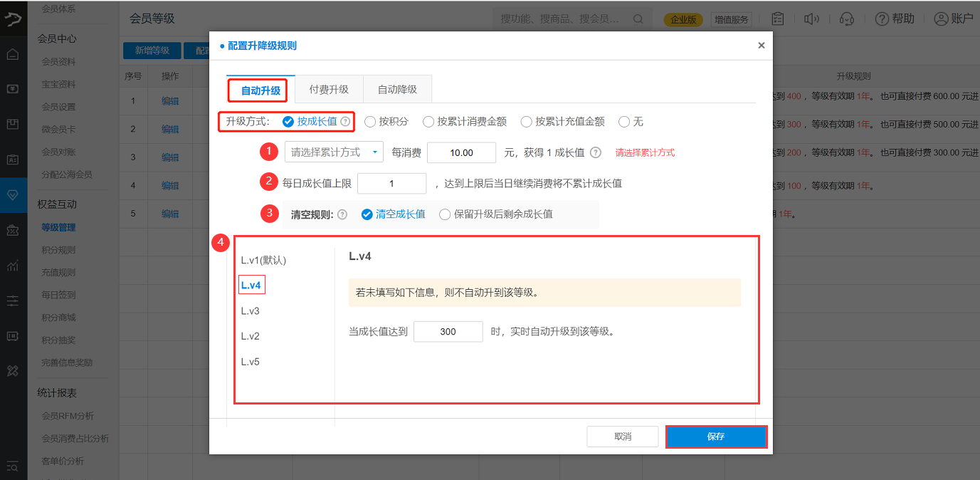Image resolution: width=980 pixels, height=480 pixels.
Task: Click the device screen icon above the tools icon
Action: [13, 335]
